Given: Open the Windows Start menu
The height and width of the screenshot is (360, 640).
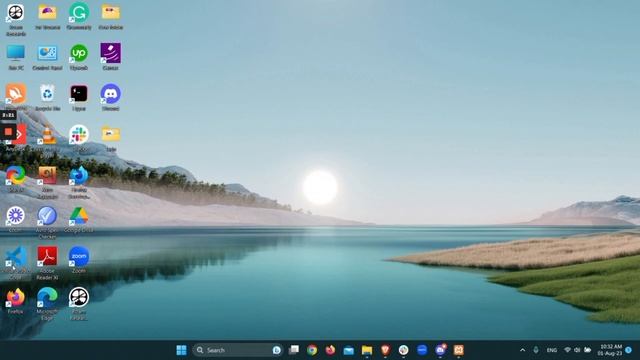Looking at the screenshot, I should coord(181,350).
